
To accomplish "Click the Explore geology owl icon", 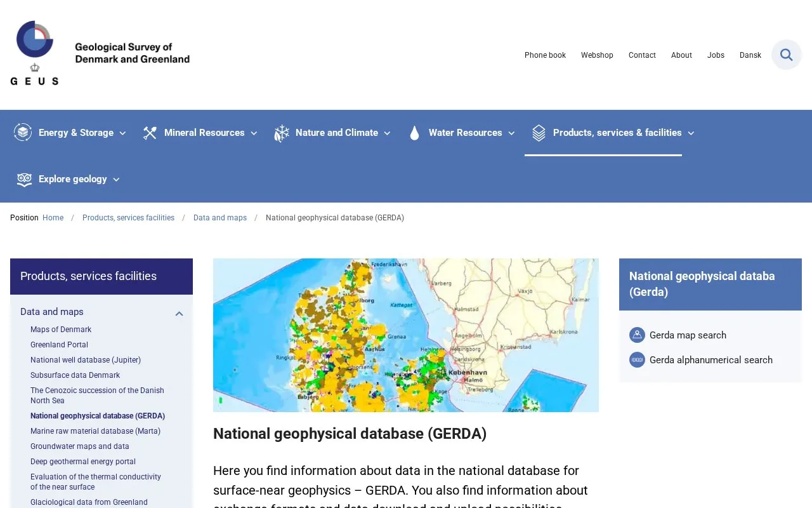I will pos(24,179).
